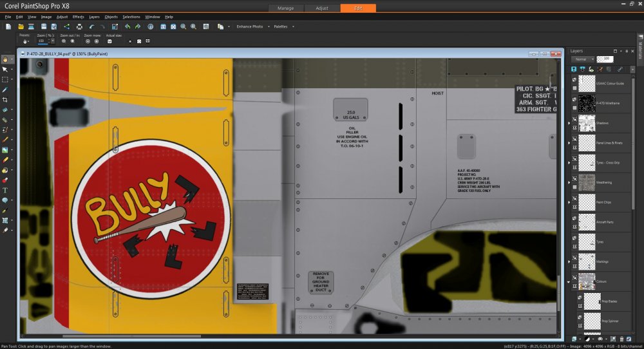Select the Markings layer thumbnail
This screenshot has height=349, width=644.
[587, 261]
